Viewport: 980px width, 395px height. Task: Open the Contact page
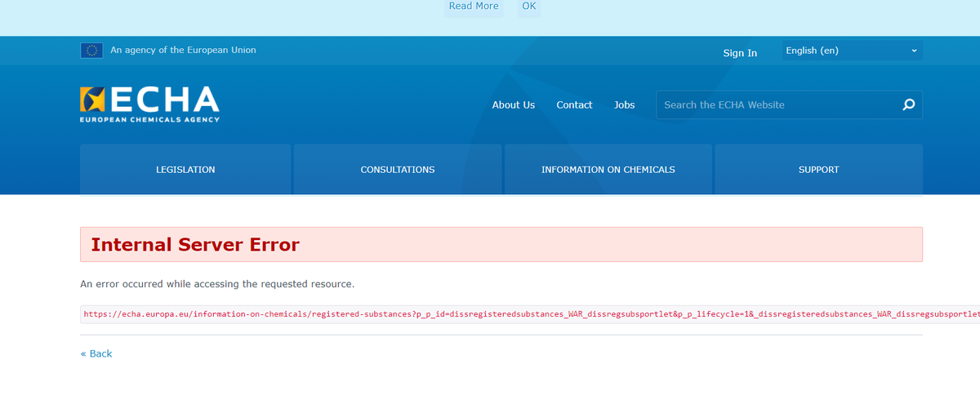point(574,104)
